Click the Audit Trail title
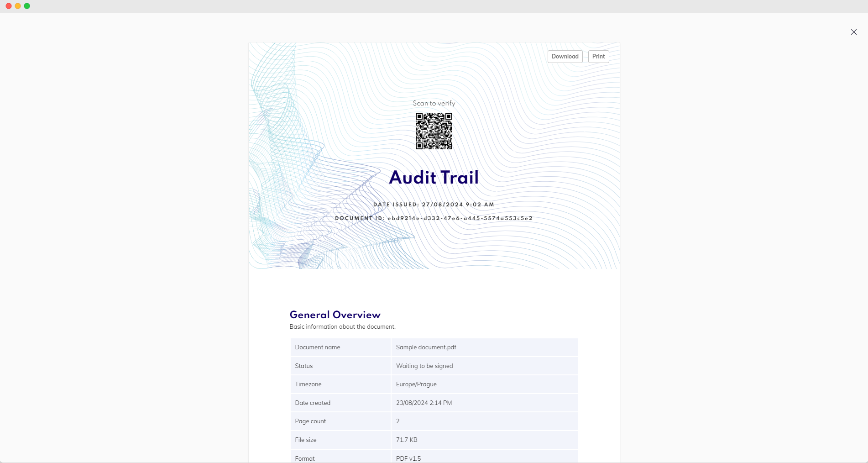This screenshot has width=868, height=463. (x=434, y=177)
